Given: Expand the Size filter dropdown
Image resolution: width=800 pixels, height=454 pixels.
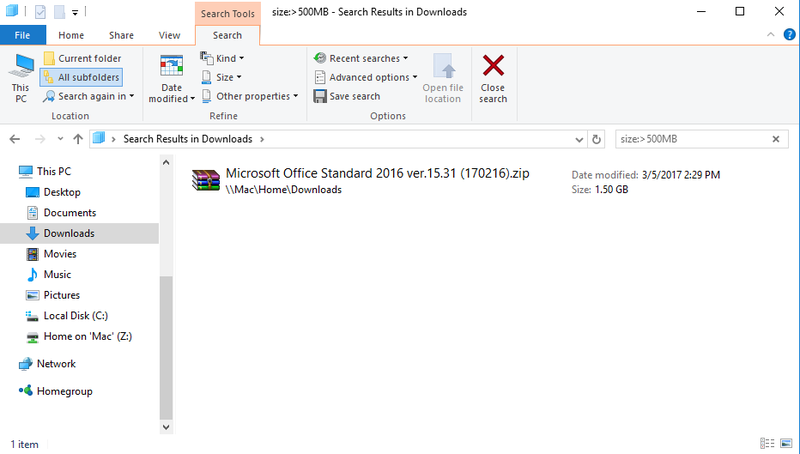Looking at the screenshot, I should tap(222, 77).
